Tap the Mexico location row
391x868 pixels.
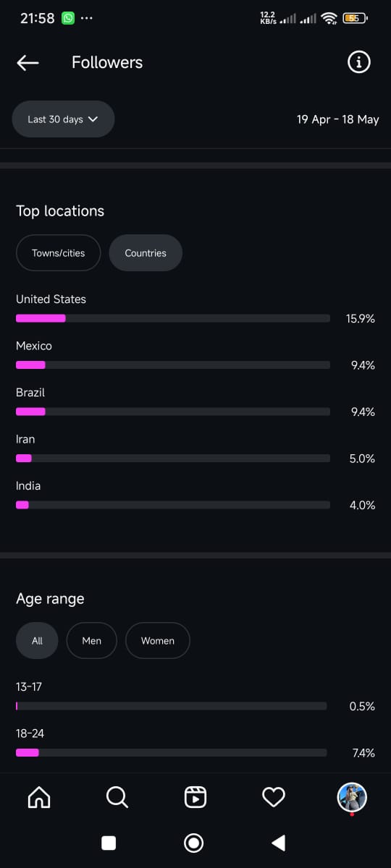(x=195, y=356)
